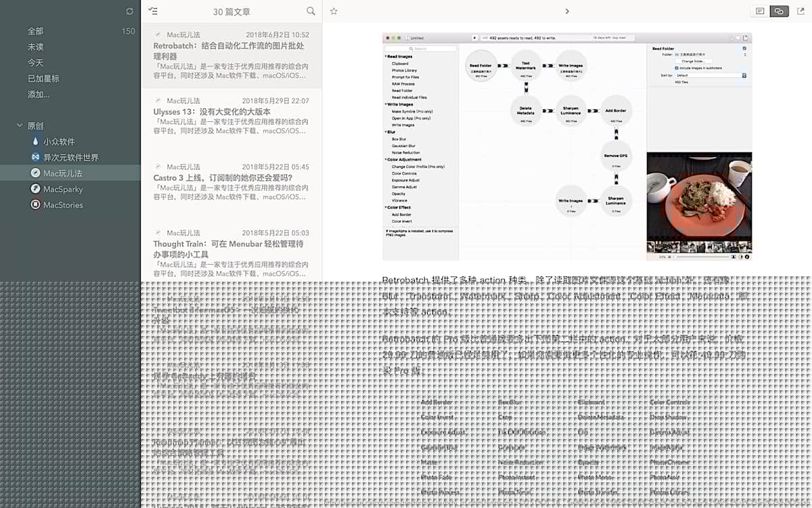Click read-status icon on Castro 3 entry
The width and height of the screenshot is (812, 508).
pyautogui.click(x=158, y=166)
